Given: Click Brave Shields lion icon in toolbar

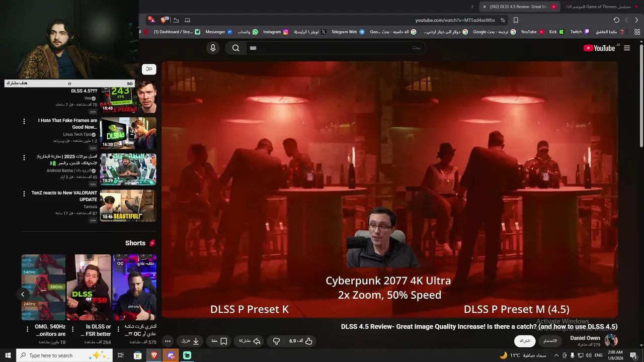Looking at the screenshot, I should click(164, 20).
